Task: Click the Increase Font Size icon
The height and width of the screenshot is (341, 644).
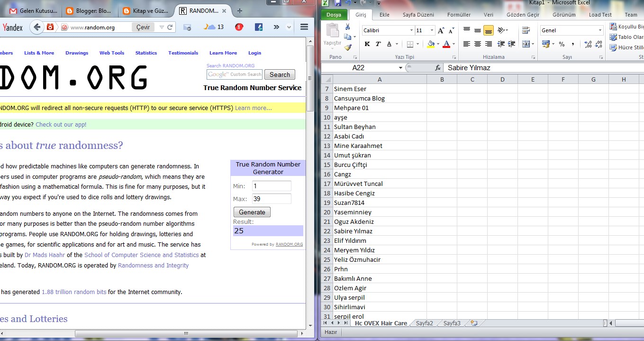Action: coord(441,30)
